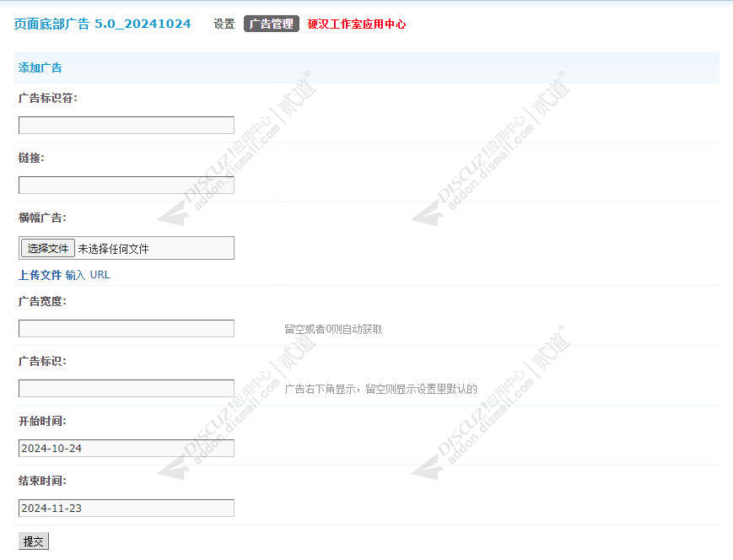733x560 pixels.
Task: Click the 开始时间: label
Action: pos(42,421)
